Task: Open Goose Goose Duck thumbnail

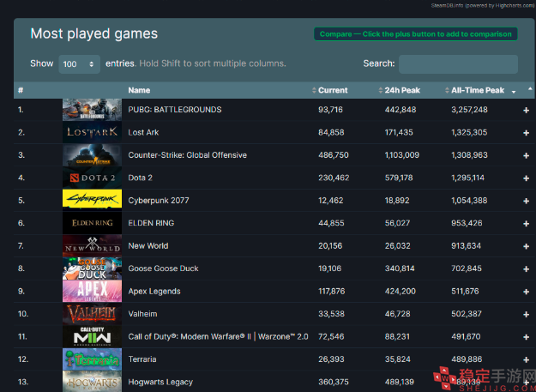Action: tap(92, 268)
